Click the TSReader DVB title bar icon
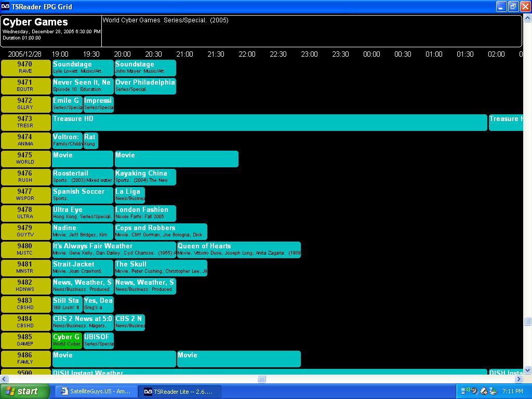The image size is (532, 399). coord(5,6)
